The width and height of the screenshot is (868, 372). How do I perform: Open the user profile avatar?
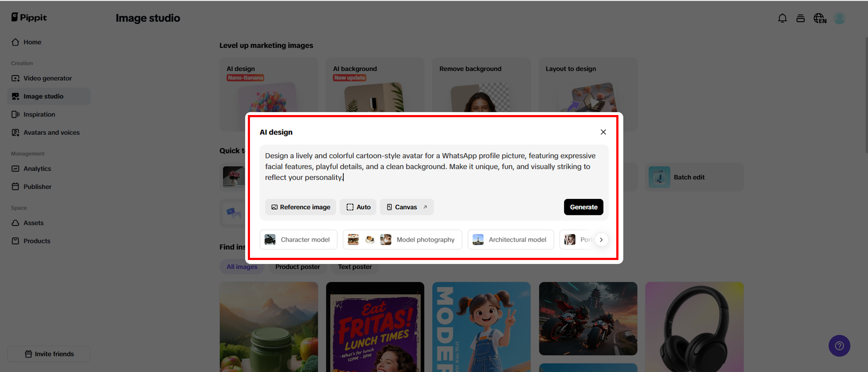pyautogui.click(x=840, y=18)
